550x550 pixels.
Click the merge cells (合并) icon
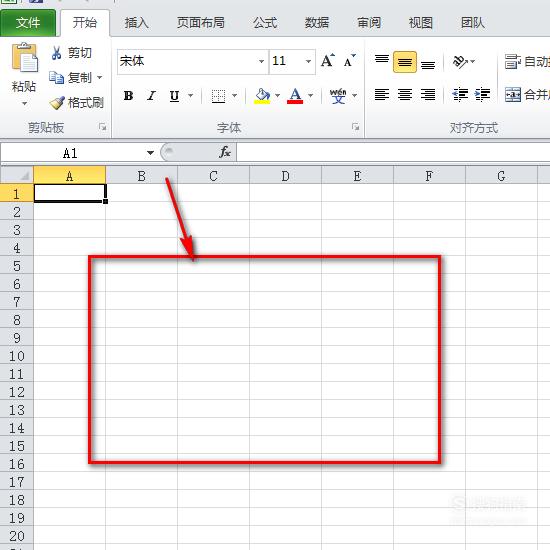click(x=513, y=94)
